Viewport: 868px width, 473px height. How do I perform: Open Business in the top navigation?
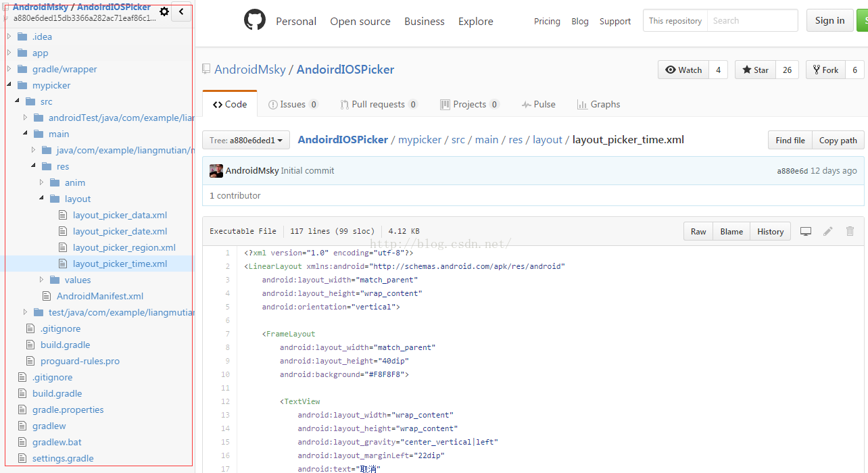pos(425,21)
